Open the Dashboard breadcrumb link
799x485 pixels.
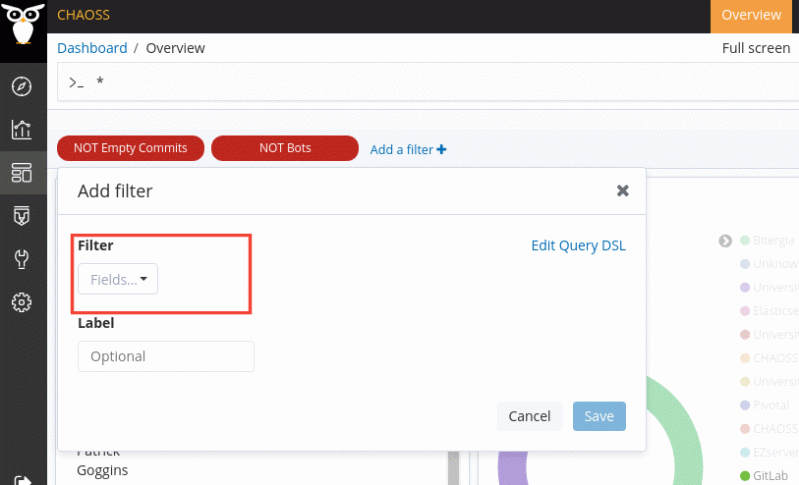pos(92,48)
